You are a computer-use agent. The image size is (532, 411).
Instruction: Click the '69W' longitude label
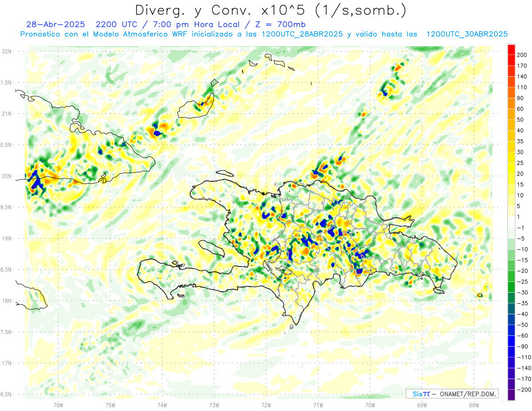(x=422, y=405)
